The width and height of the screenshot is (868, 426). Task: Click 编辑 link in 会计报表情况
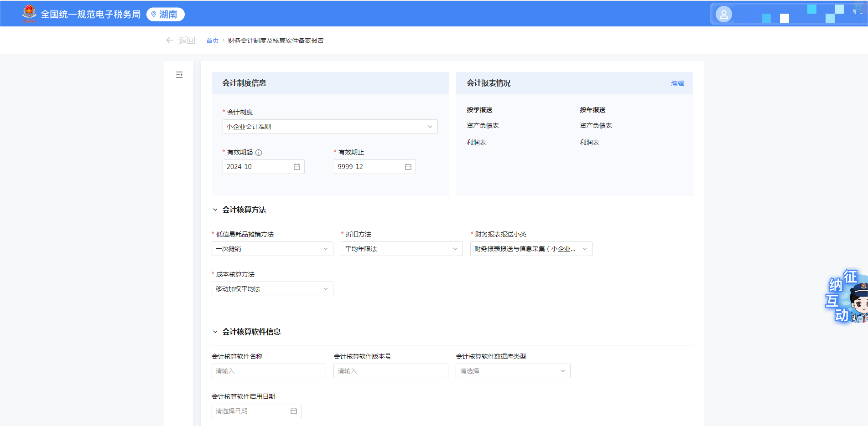(677, 83)
